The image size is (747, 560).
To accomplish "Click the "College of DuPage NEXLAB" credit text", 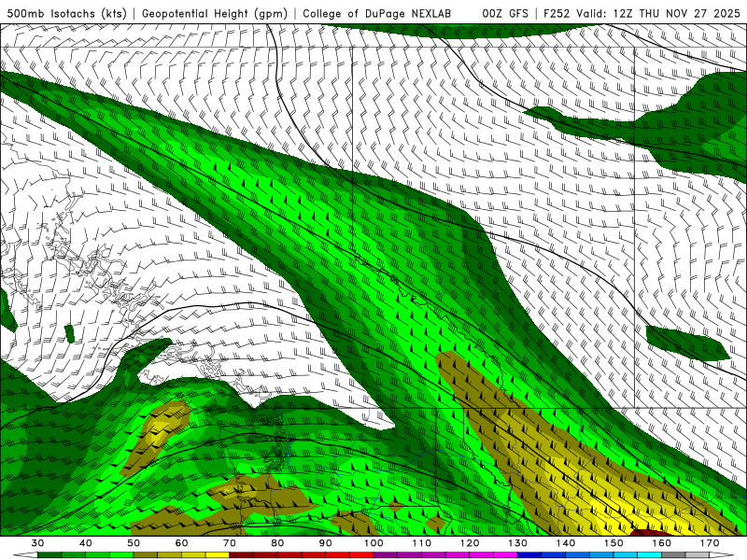I will pyautogui.click(x=377, y=14).
